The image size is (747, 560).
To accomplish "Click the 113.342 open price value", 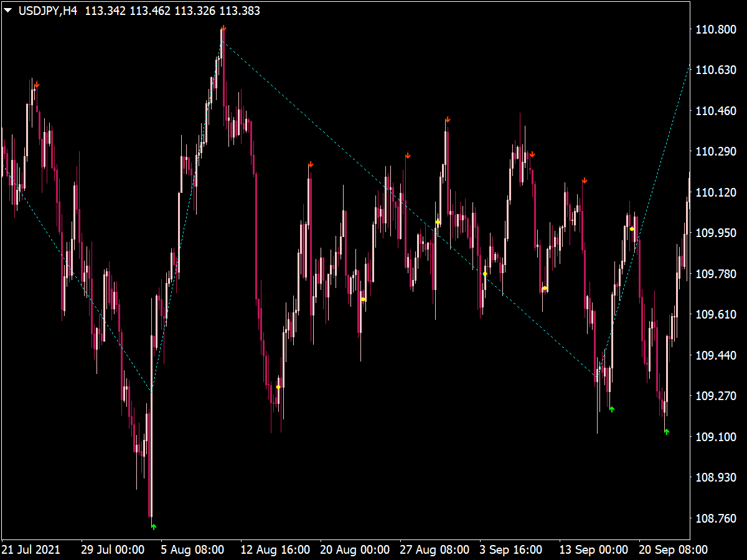I will [104, 11].
